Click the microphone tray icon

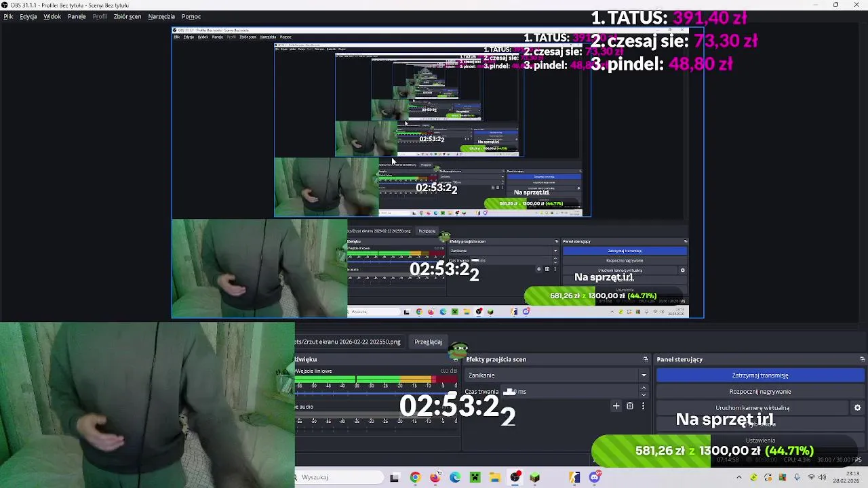click(797, 478)
